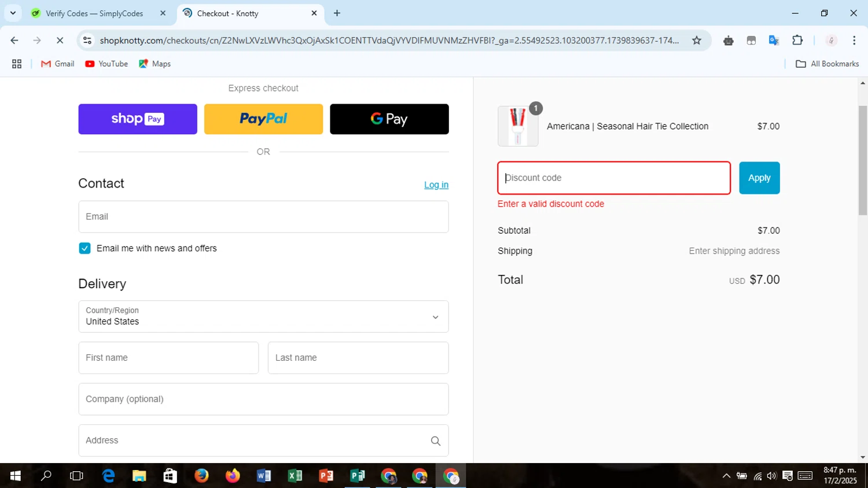Bookmark this page with the star icon

click(x=697, y=41)
